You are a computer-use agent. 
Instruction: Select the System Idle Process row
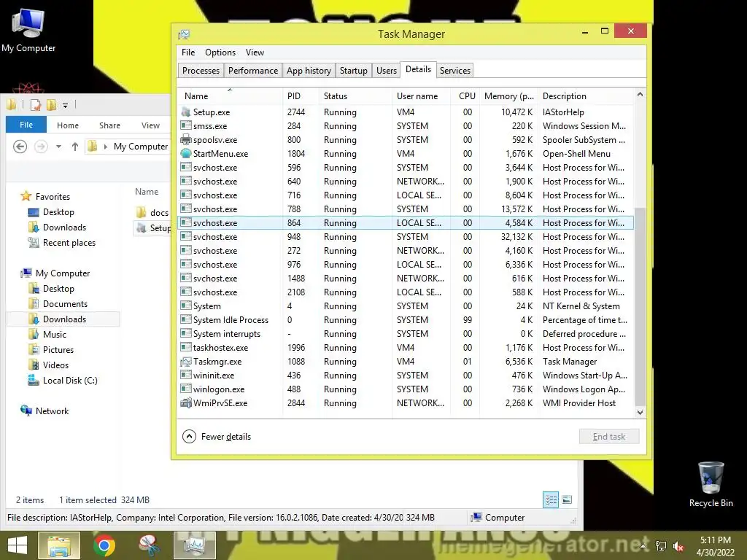click(x=406, y=320)
